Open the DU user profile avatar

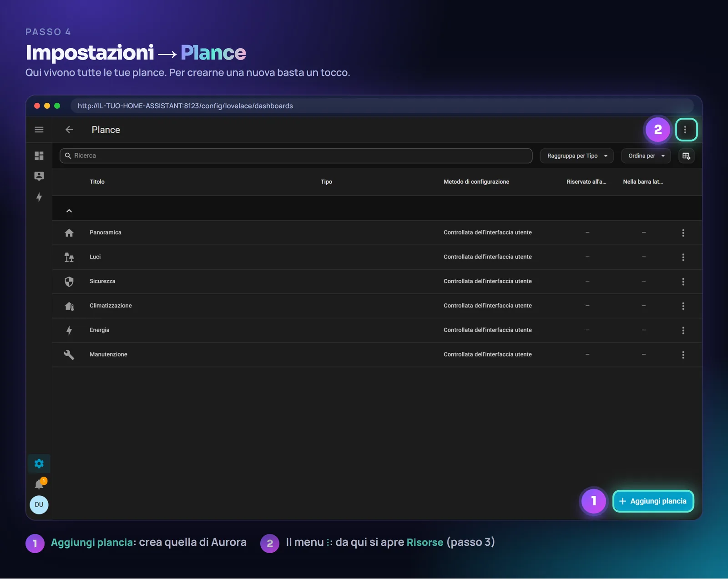click(x=39, y=504)
